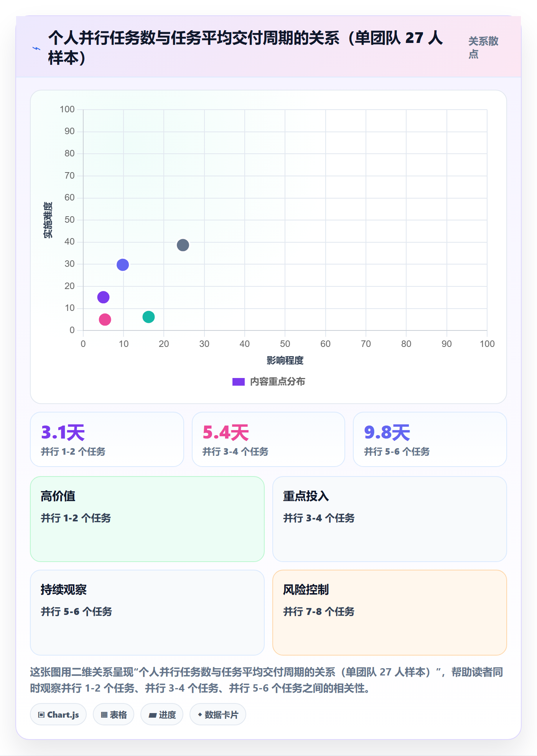Click the 实施难度 y-axis title
This screenshot has width=537, height=756.
(48, 220)
